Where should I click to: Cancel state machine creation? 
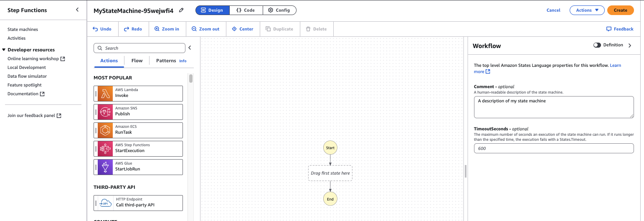pos(553,10)
